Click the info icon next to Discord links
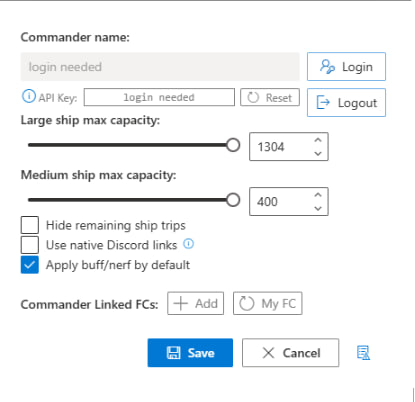The width and height of the screenshot is (415, 402). pos(188,244)
